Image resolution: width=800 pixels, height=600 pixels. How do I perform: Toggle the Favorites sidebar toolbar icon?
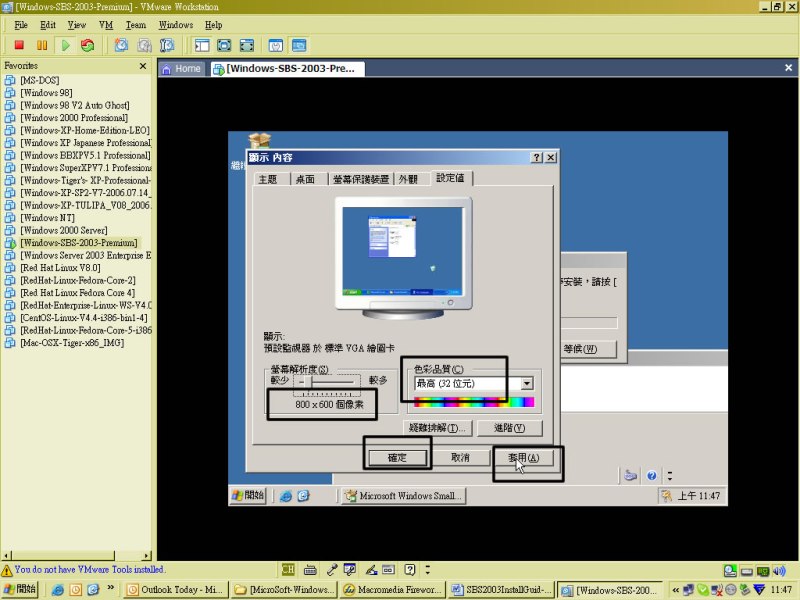click(x=202, y=45)
